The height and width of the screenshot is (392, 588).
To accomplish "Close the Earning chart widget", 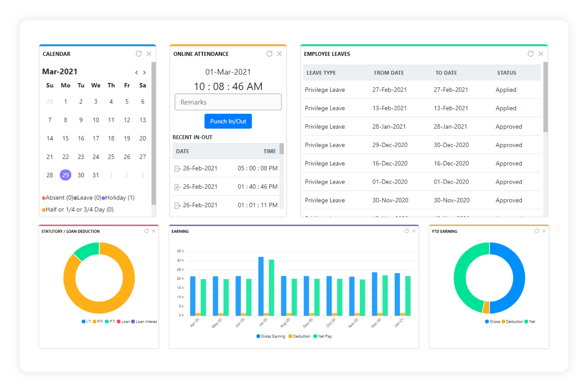I will tap(414, 231).
